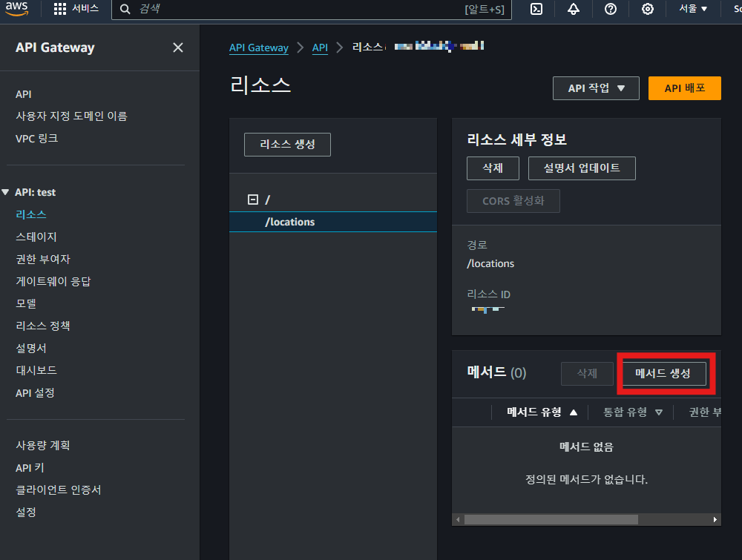Sort by 메서드 유형 column
The width and height of the screenshot is (742, 560).
point(542,412)
